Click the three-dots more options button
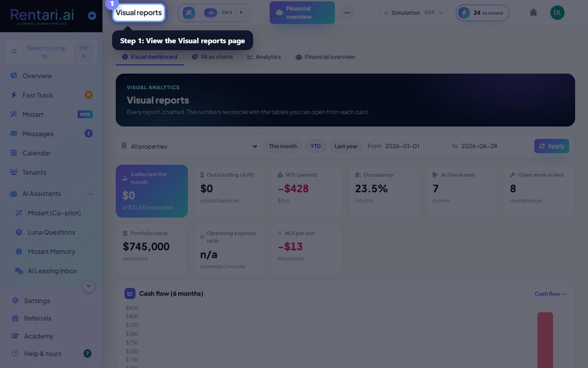 [347, 12]
